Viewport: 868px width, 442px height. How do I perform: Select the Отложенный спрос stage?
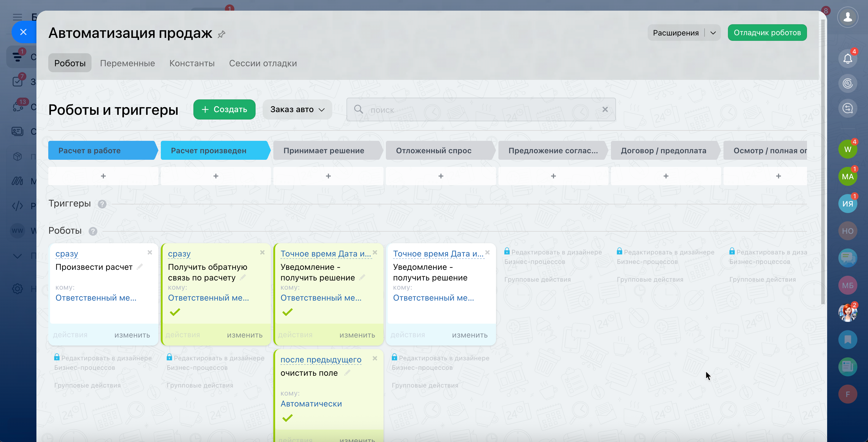(440, 151)
